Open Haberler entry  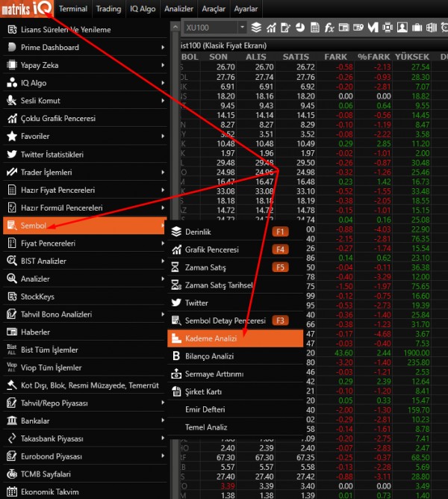coord(84,332)
